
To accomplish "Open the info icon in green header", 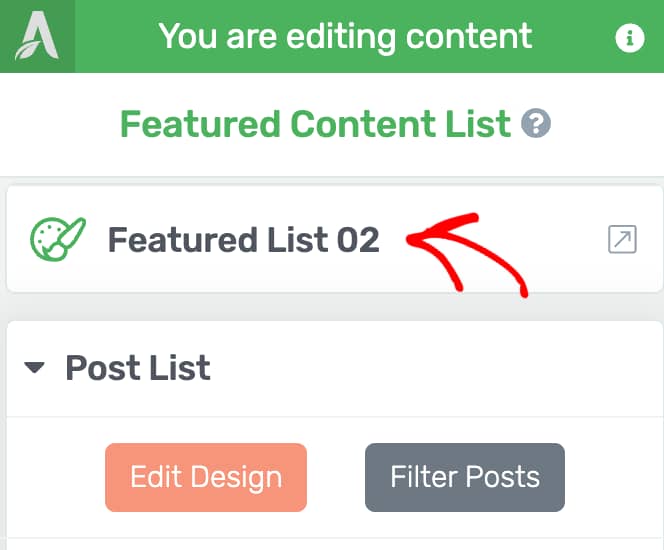I will [x=630, y=38].
